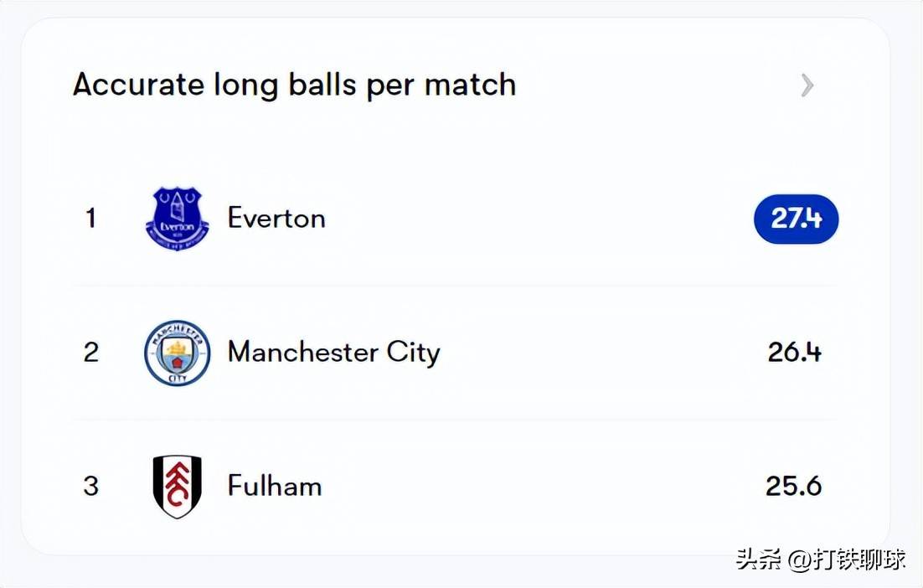Click rank number 3 beside Fulham
The image size is (923, 588).
click(x=90, y=487)
